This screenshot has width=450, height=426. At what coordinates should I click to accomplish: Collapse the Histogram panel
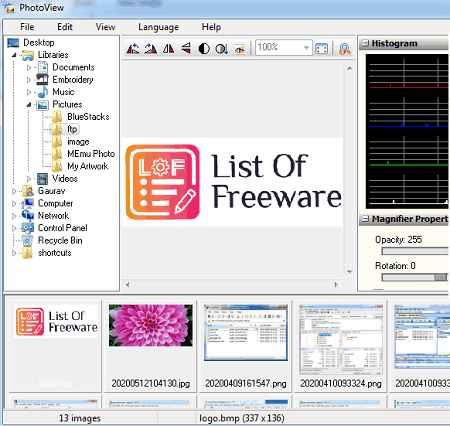click(x=366, y=43)
